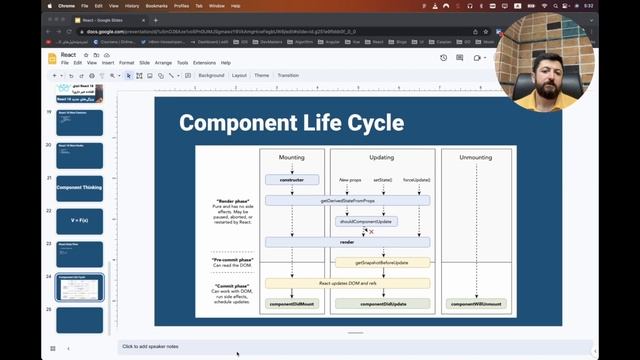The width and height of the screenshot is (640, 360).
Task: Select slide 24 Component Life Cycle thumbnail
Action: click(x=80, y=287)
